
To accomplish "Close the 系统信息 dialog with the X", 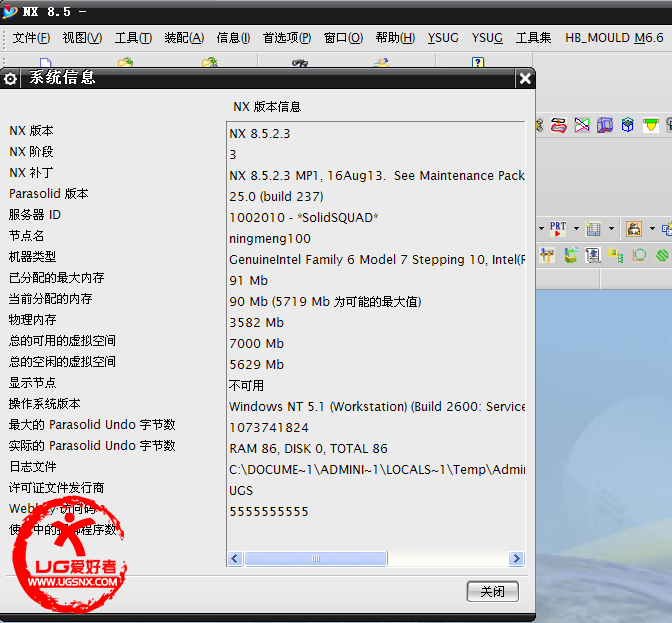I will (525, 78).
